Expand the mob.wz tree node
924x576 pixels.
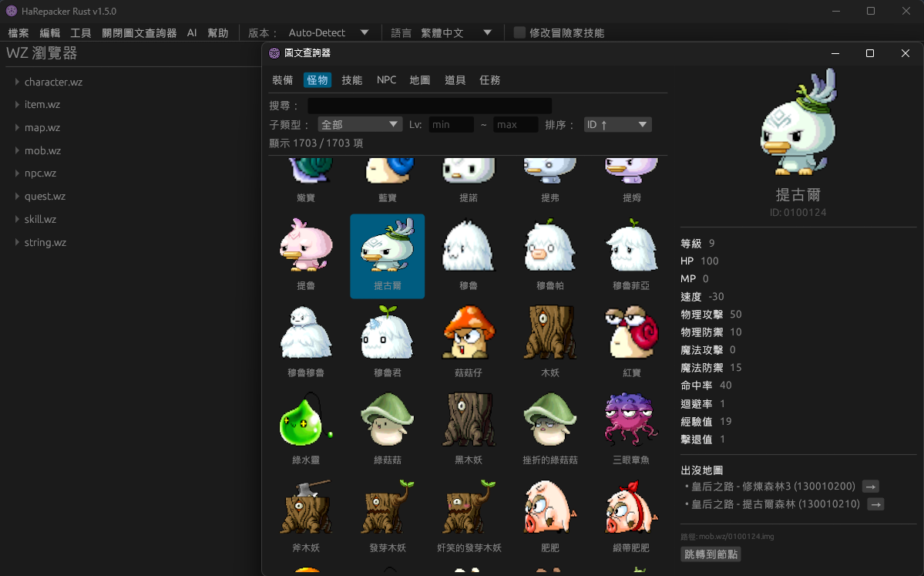coord(17,150)
